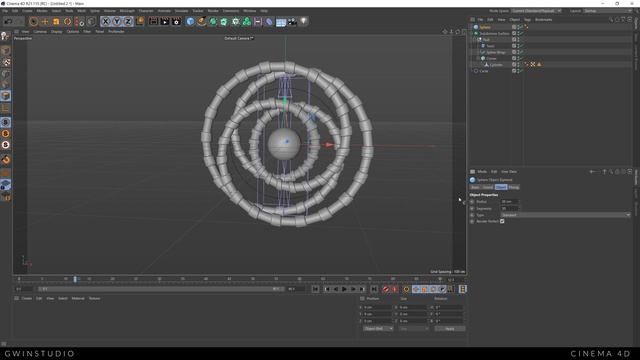Click the Light object icon
This screenshot has width=640, height=360.
click(x=304, y=21)
